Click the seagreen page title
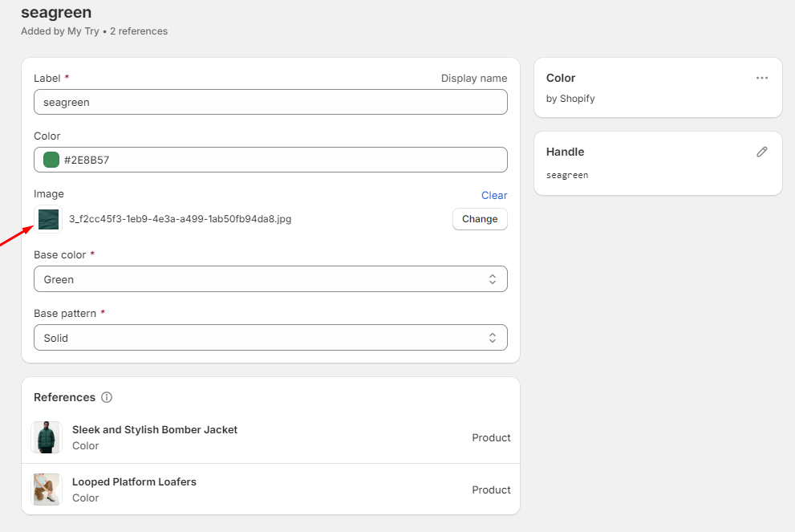The width and height of the screenshot is (795, 532). pos(56,12)
